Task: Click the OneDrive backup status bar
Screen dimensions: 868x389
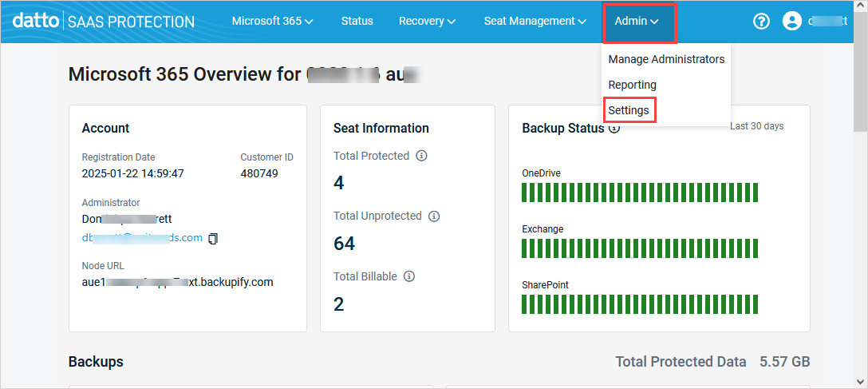Action: coord(640,193)
